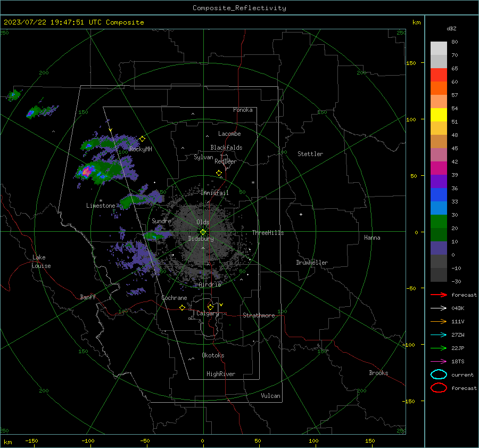Click the Lacombe label
479x448 pixels.
(x=229, y=134)
